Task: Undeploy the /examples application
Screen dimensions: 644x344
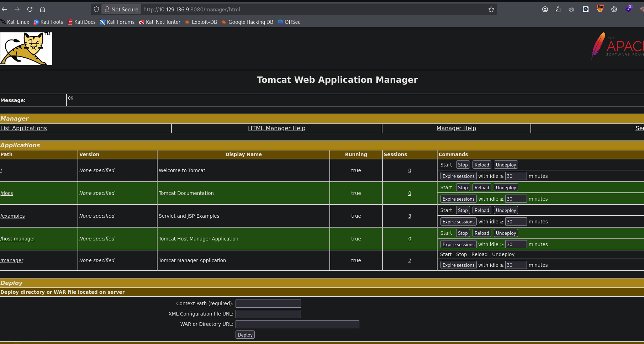Action: click(x=506, y=210)
